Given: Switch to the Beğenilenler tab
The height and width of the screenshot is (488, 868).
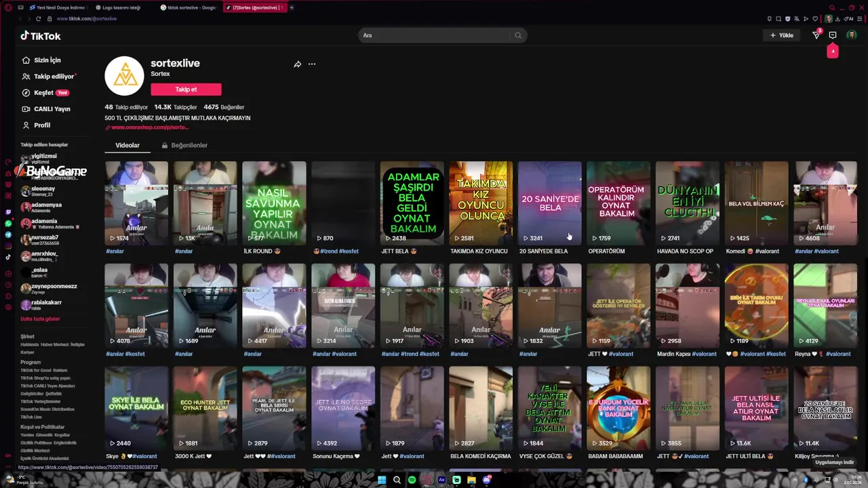Looking at the screenshot, I should [x=184, y=145].
